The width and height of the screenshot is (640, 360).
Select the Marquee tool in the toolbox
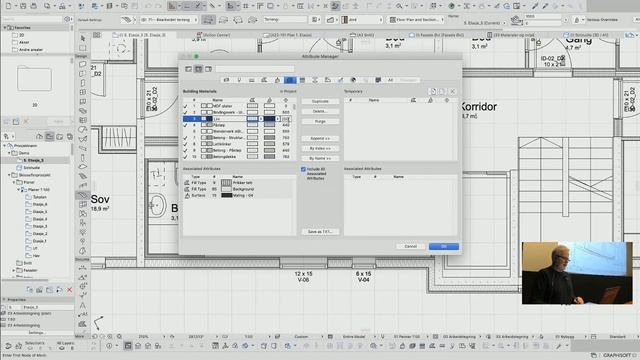[83, 47]
